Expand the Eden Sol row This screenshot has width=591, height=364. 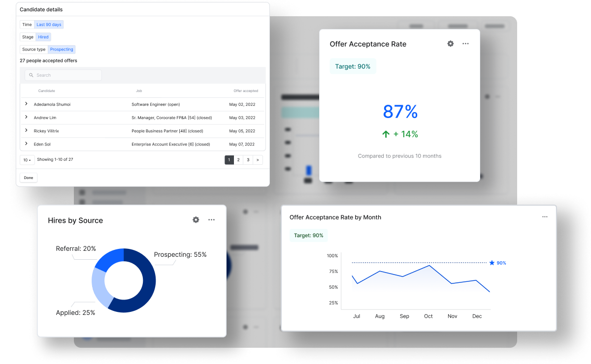26,144
